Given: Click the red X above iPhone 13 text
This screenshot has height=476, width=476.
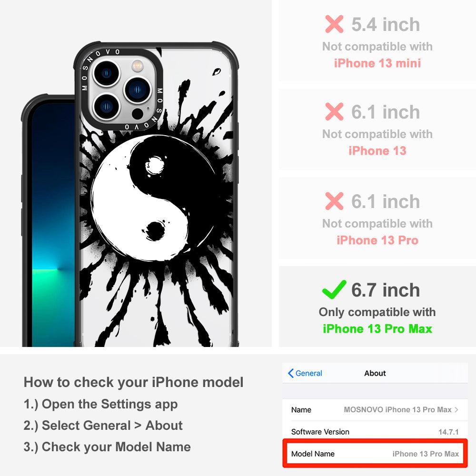Looking at the screenshot, I should (x=334, y=111).
